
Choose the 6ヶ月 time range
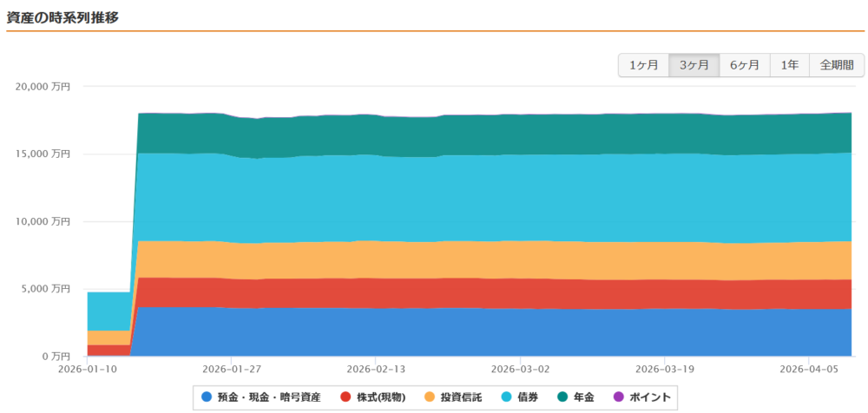coord(744,65)
